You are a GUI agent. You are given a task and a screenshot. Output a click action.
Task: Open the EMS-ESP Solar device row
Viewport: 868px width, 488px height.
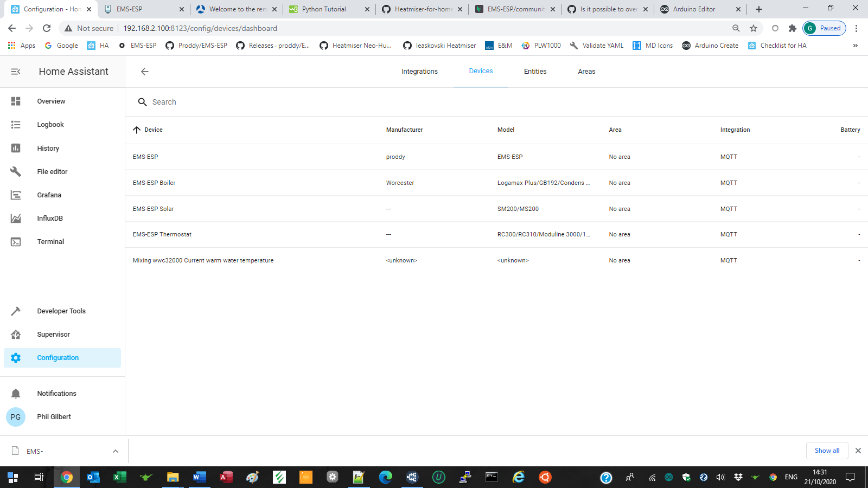pyautogui.click(x=496, y=209)
